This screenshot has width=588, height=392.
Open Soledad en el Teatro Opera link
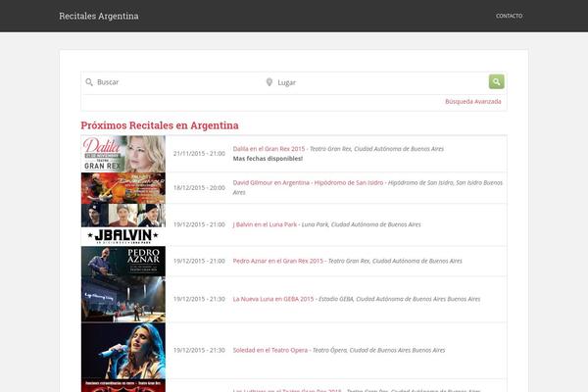tap(270, 350)
